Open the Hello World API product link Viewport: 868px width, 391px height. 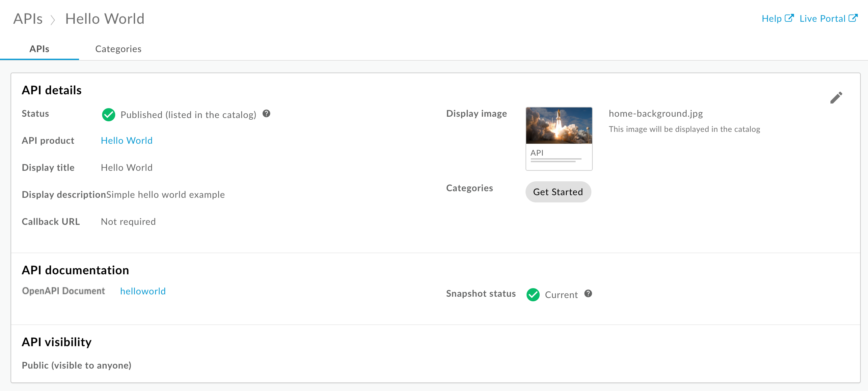pyautogui.click(x=126, y=140)
